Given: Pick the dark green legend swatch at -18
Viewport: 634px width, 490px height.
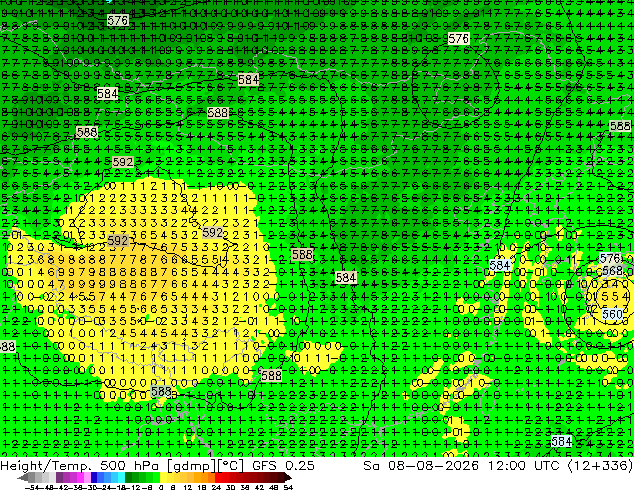Looking at the screenshot, I should (x=129, y=478).
